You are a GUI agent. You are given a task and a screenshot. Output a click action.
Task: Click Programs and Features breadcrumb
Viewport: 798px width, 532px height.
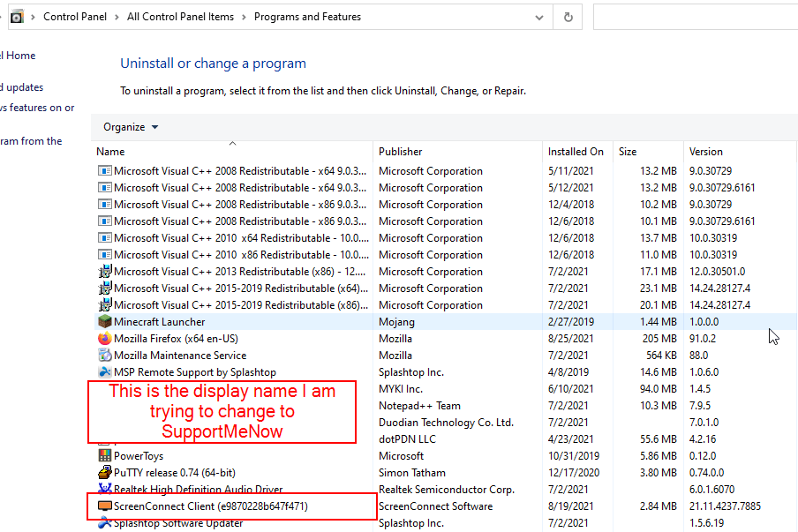[x=307, y=17]
